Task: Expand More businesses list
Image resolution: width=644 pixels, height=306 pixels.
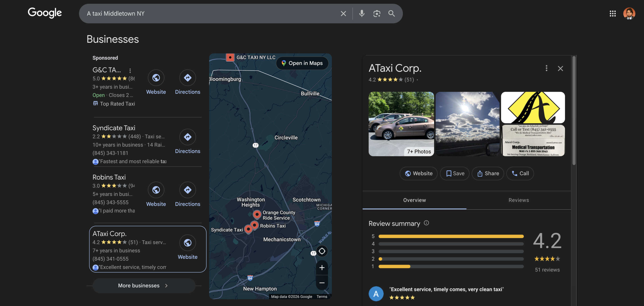Action: (144, 285)
